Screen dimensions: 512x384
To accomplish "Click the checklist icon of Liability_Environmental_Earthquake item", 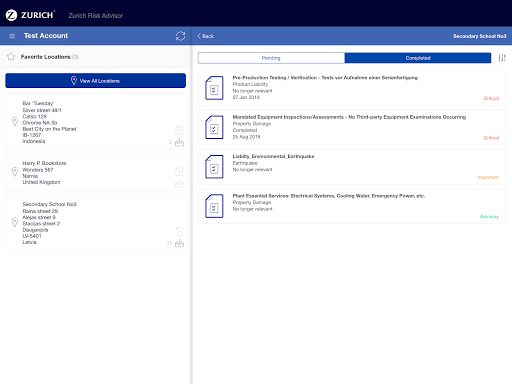I will coord(214,167).
